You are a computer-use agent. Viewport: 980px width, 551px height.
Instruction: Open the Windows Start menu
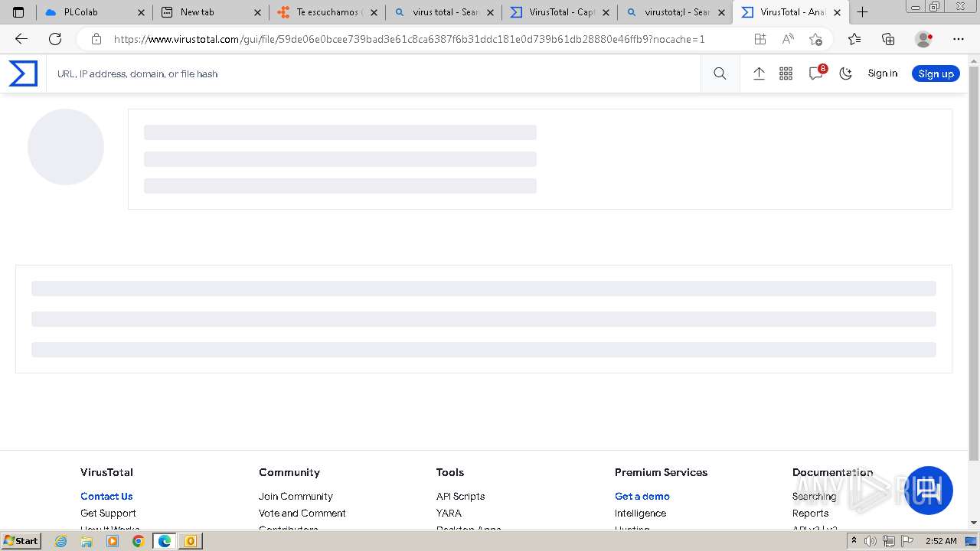point(21,540)
